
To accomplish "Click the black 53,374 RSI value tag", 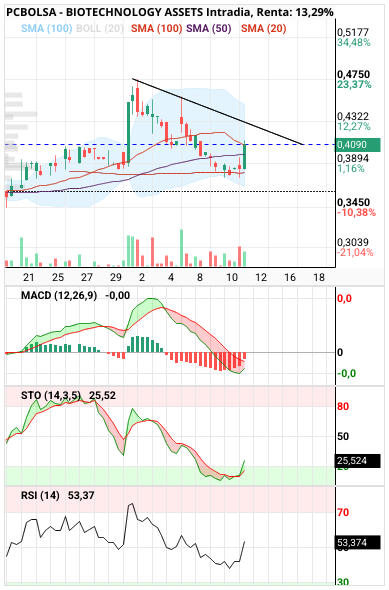I will pyautogui.click(x=357, y=543).
